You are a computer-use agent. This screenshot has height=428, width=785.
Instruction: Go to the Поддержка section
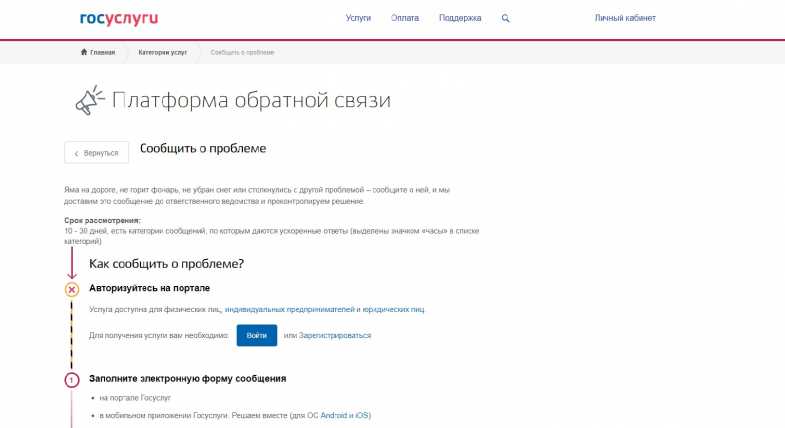460,18
